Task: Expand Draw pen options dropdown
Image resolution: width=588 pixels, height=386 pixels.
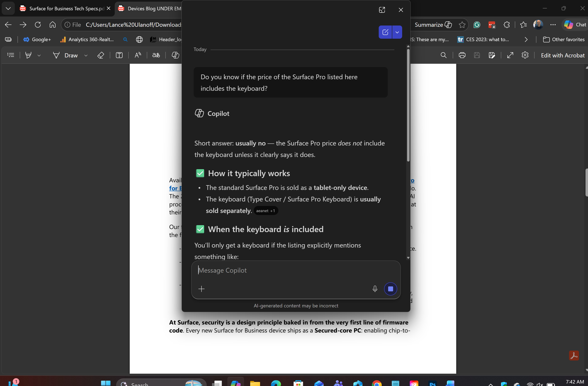Action: [x=86, y=55]
